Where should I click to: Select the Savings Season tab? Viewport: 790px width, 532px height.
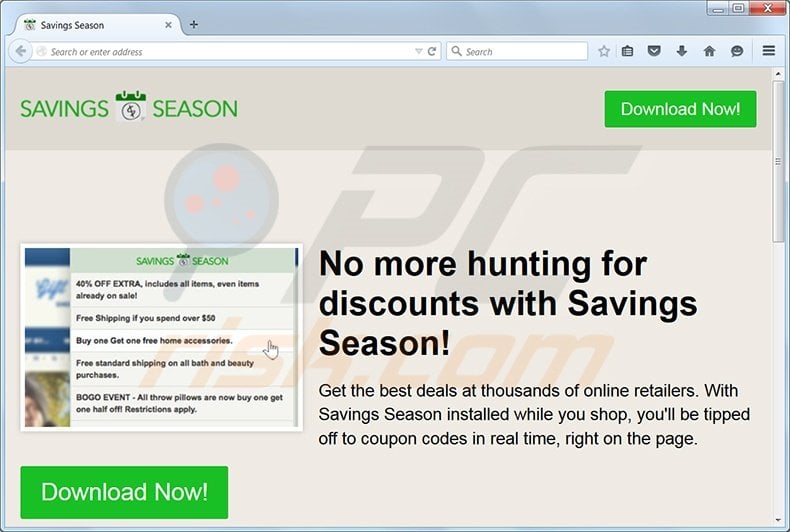coord(98,25)
